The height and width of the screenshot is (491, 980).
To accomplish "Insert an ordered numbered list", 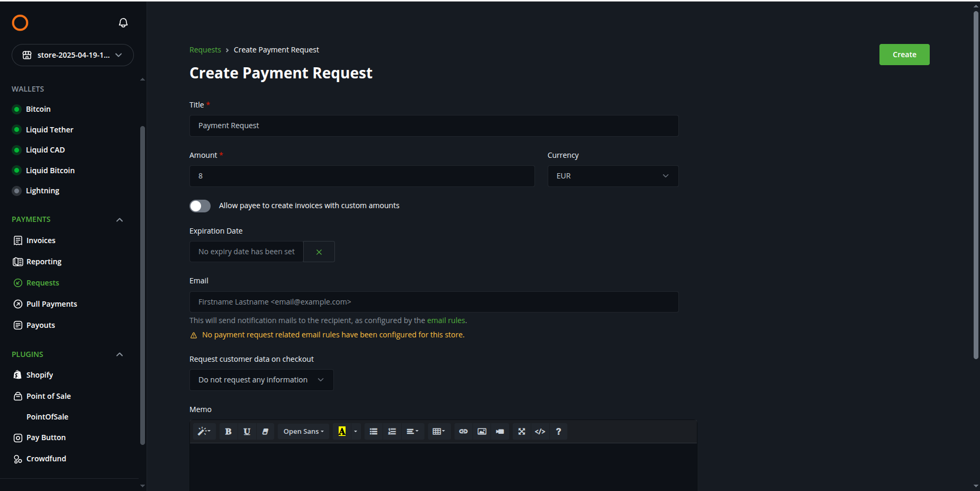I will click(392, 432).
